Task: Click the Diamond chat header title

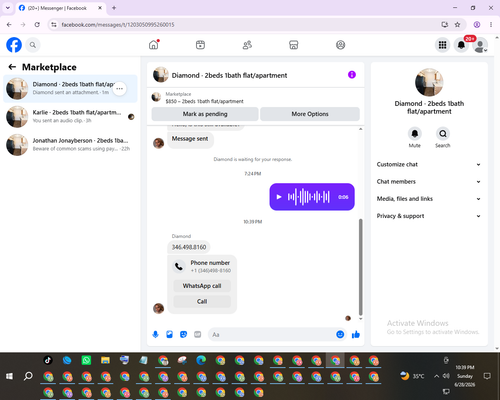Action: [x=229, y=75]
